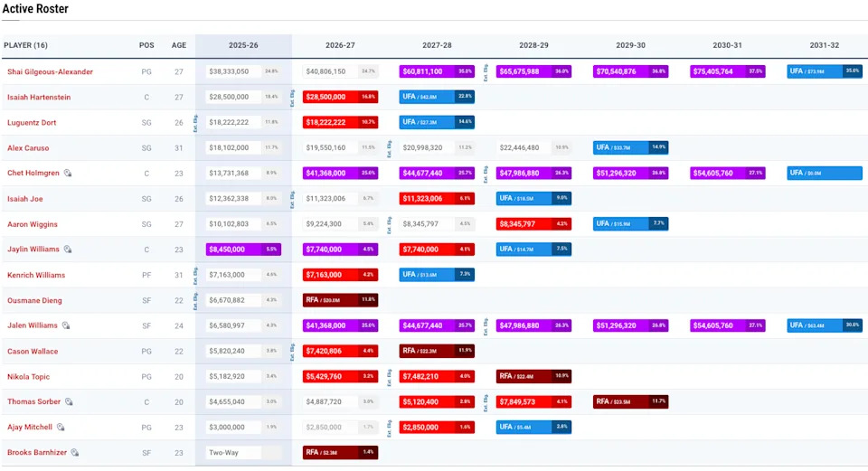Open Isaiah Hartenstein's player page
868x471 pixels.
[39, 98]
